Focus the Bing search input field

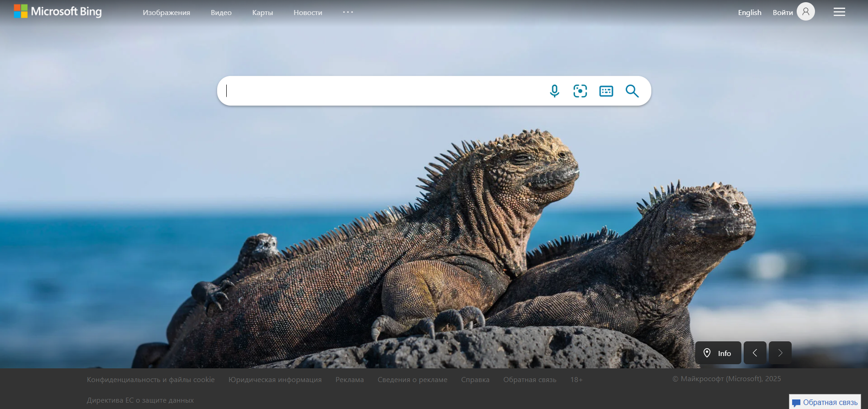tap(380, 91)
